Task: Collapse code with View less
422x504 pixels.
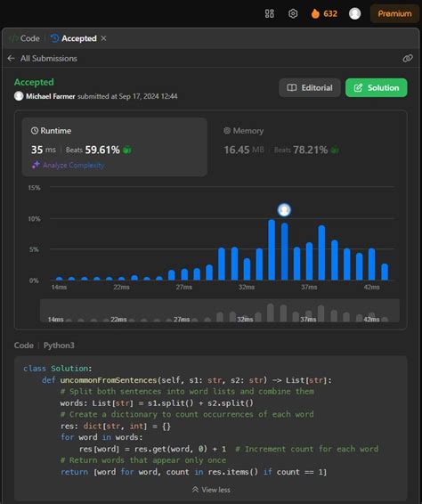Action: (211, 490)
